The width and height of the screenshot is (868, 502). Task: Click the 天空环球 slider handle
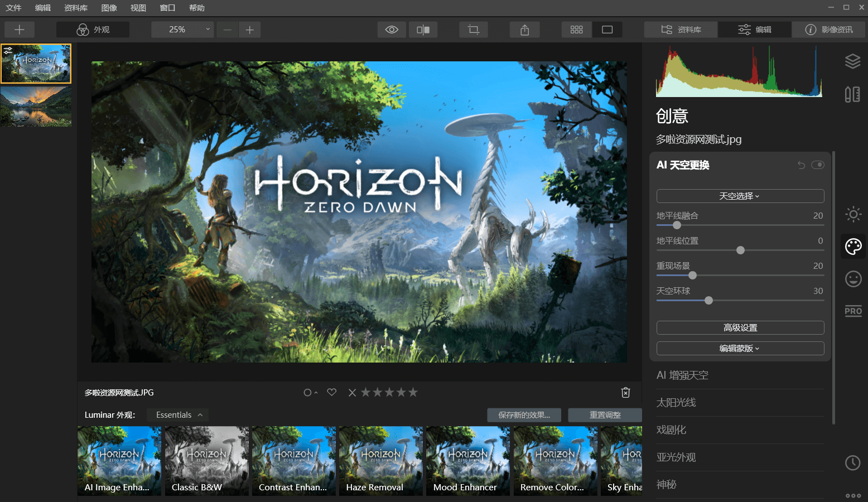pos(708,301)
